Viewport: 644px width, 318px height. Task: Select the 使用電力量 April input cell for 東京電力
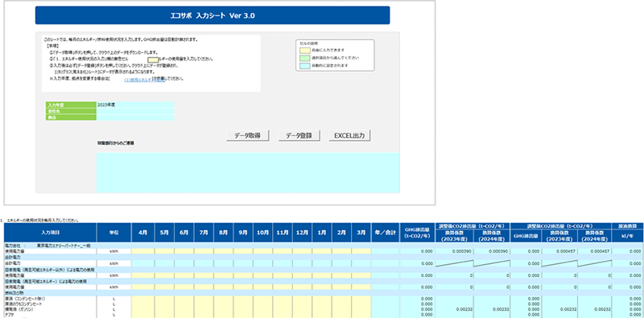tap(143, 251)
